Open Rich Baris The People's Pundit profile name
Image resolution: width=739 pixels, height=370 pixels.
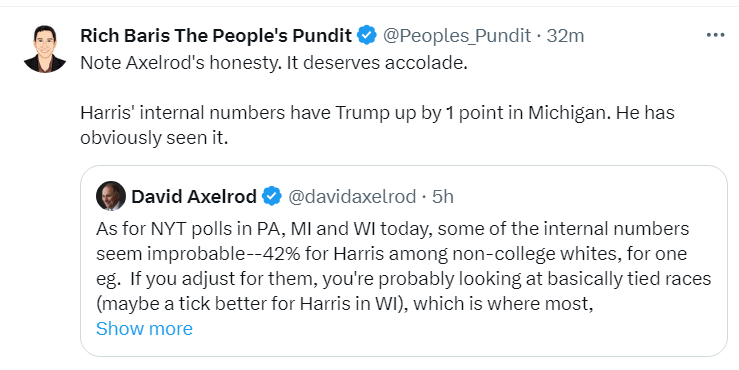coord(216,35)
